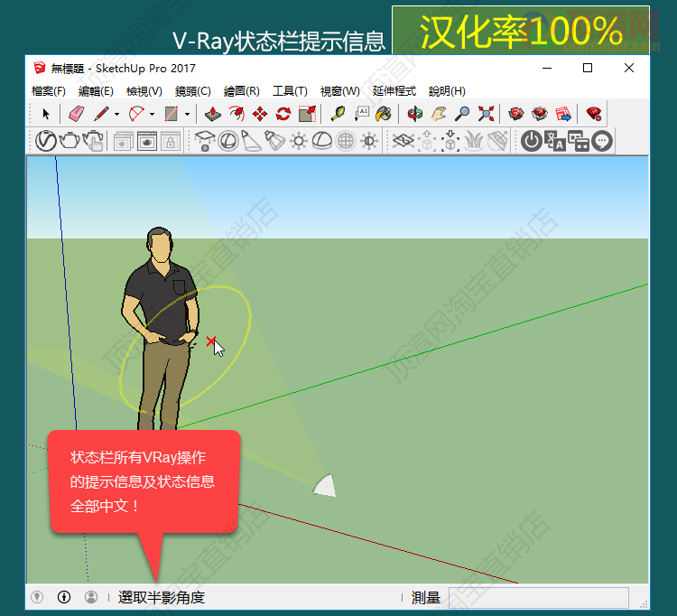Click the window layout icon next to translate
Screen dimensions: 677x616
(579, 141)
